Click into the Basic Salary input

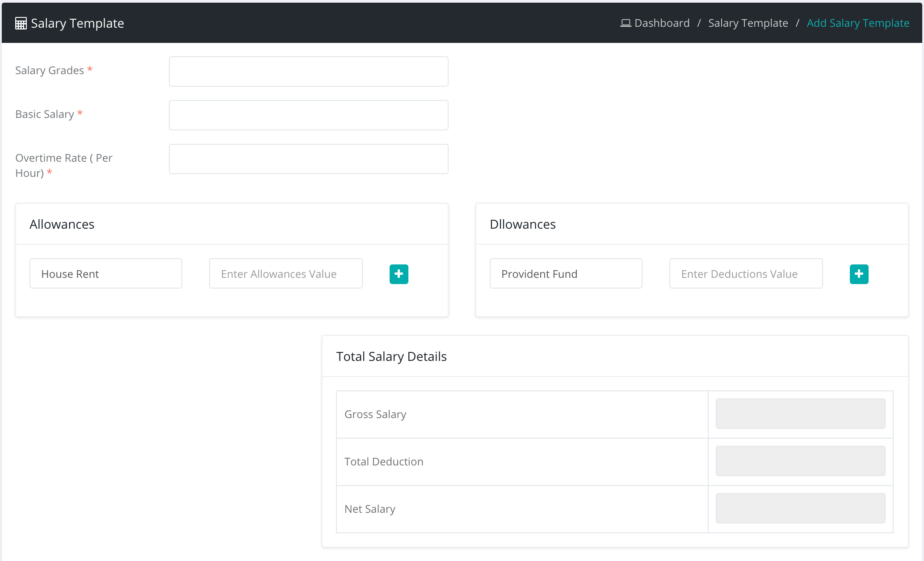pos(308,115)
